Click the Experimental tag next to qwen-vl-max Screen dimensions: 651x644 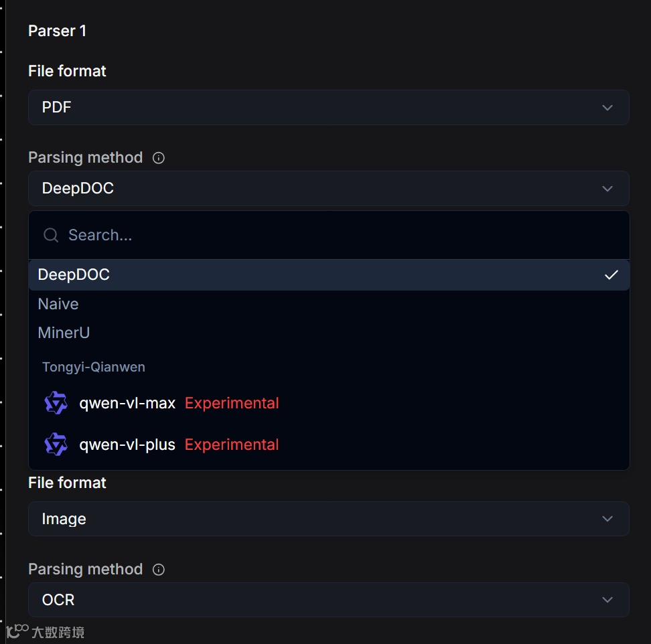pyautogui.click(x=232, y=403)
